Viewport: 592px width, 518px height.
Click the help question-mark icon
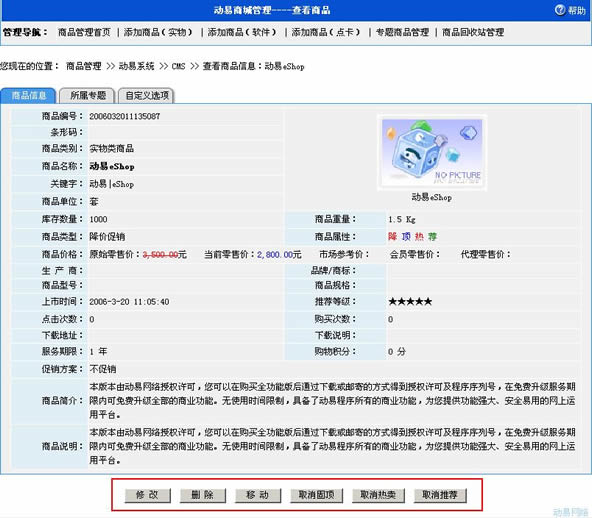coord(560,10)
